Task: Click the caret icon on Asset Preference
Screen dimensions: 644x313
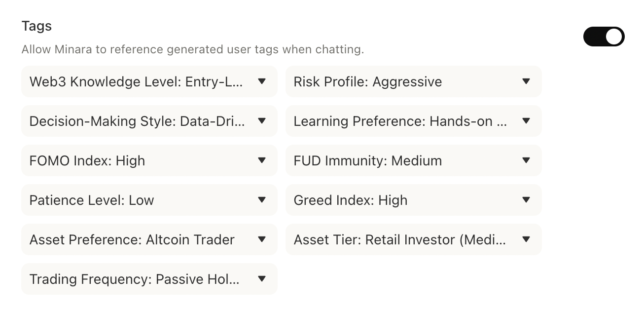Action: click(262, 239)
